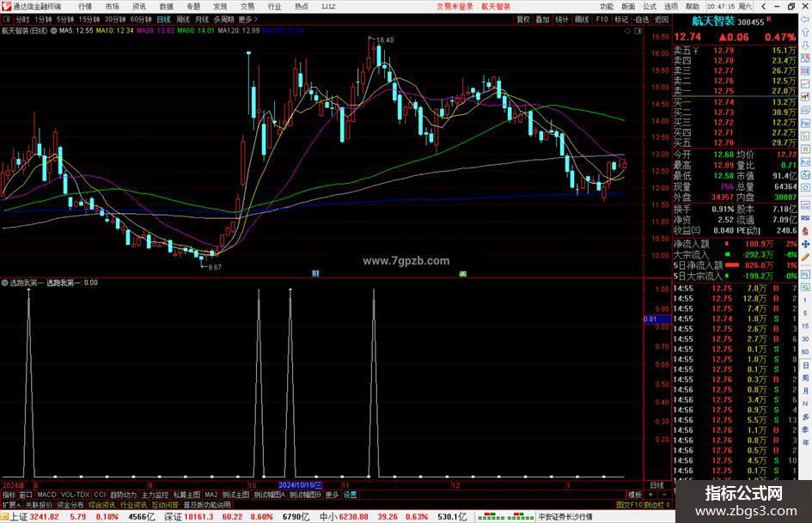Screen dimensions: 812x523
Task: Open the 资金分布 tab
Action: pyautogui.click(x=70, y=505)
